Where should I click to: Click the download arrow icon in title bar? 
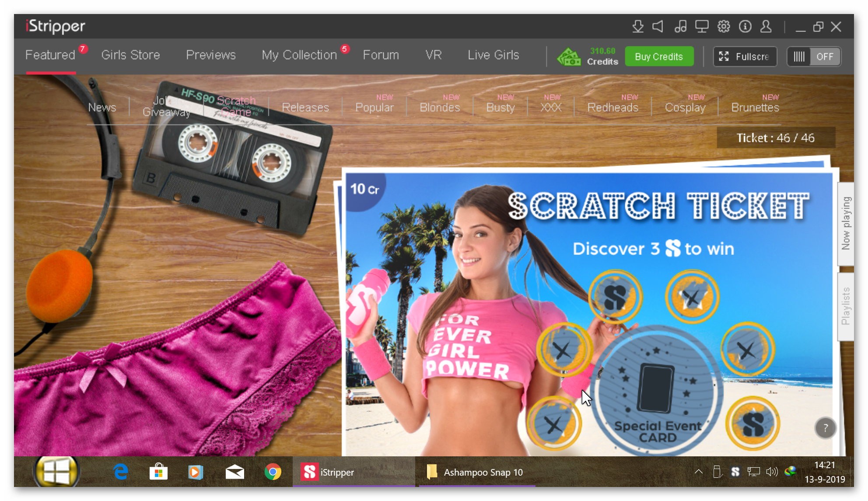638,27
